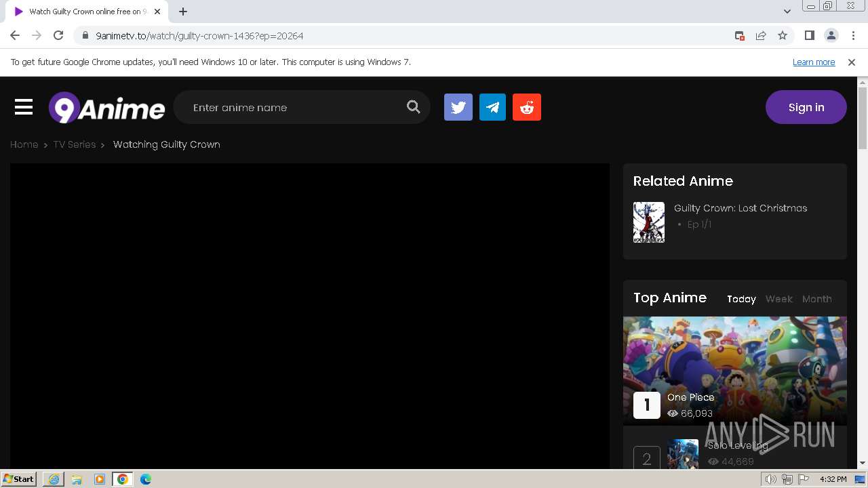Dismiss the Chrome update notification bar
Screen dimensions: 868x488
click(x=852, y=62)
